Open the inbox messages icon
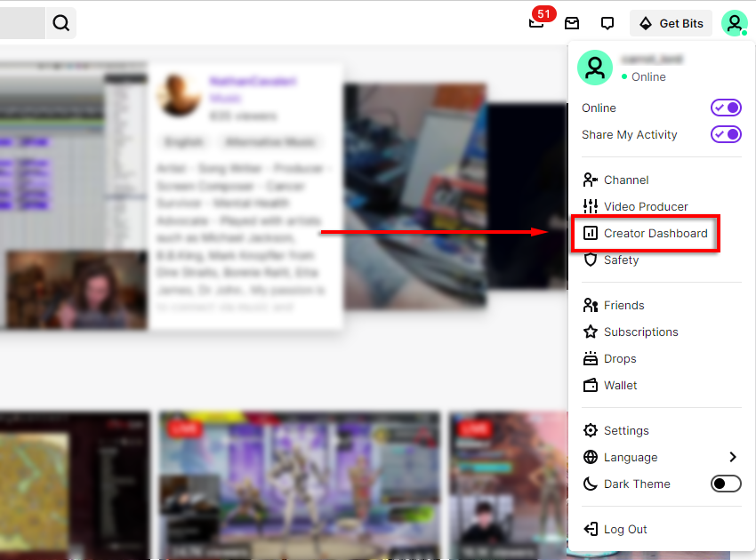 point(572,23)
